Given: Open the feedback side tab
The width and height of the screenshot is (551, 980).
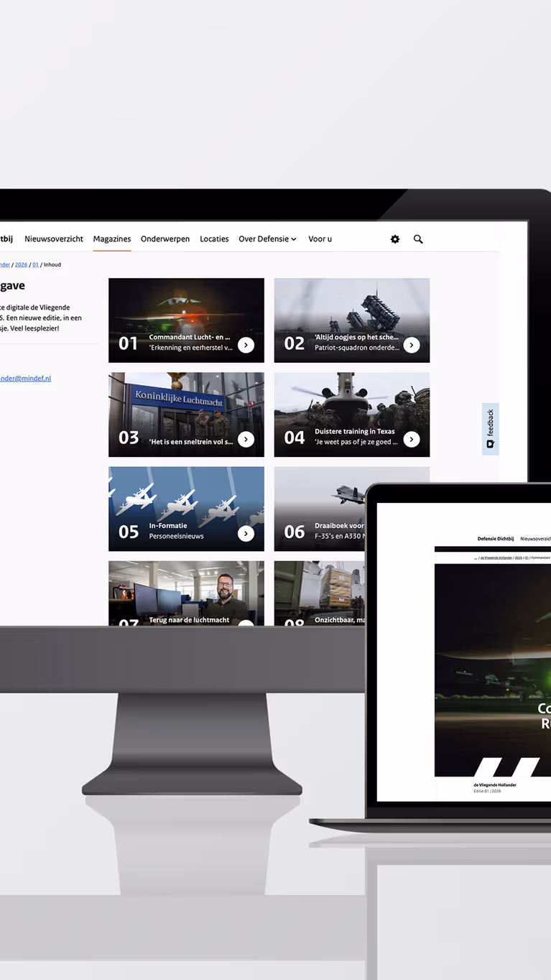Looking at the screenshot, I should pyautogui.click(x=490, y=429).
